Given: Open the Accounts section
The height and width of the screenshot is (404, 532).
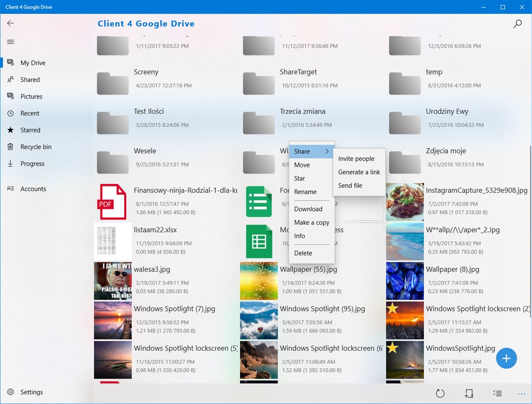Looking at the screenshot, I should pyautogui.click(x=33, y=189).
